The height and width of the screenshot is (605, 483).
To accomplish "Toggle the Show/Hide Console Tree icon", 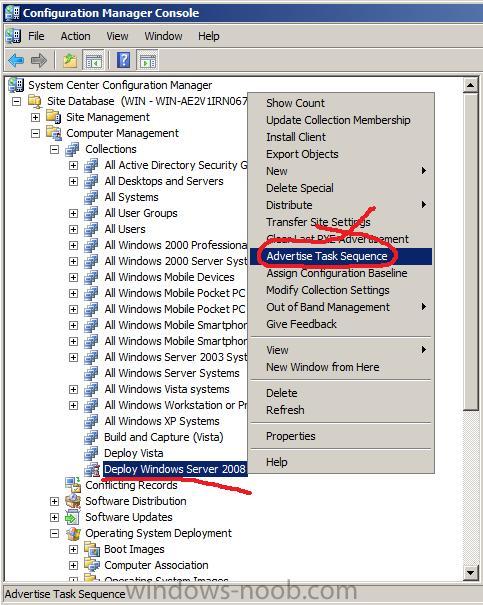I will [94, 60].
